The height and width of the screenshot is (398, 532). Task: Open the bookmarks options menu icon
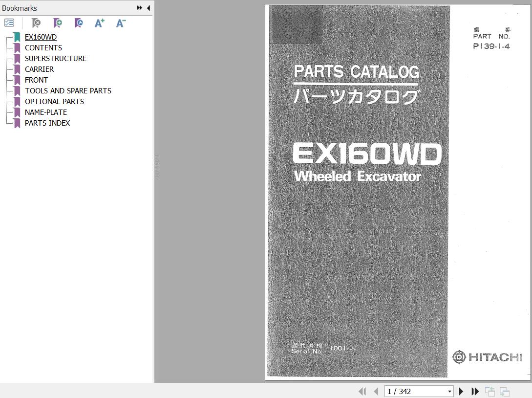point(9,23)
